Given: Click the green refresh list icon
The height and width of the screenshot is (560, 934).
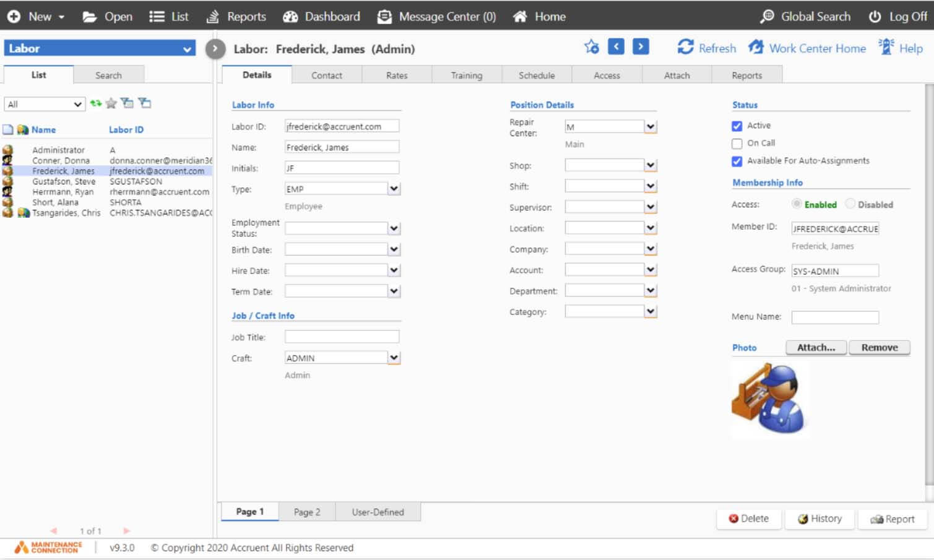Looking at the screenshot, I should point(95,103).
